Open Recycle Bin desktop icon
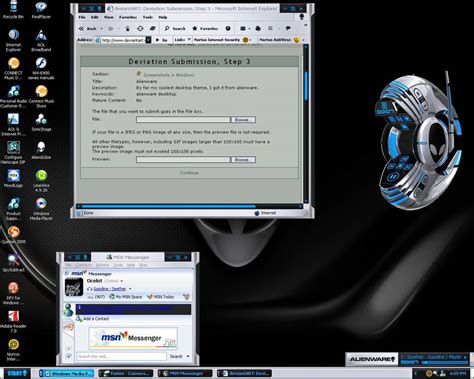The image size is (474, 379). click(13, 10)
